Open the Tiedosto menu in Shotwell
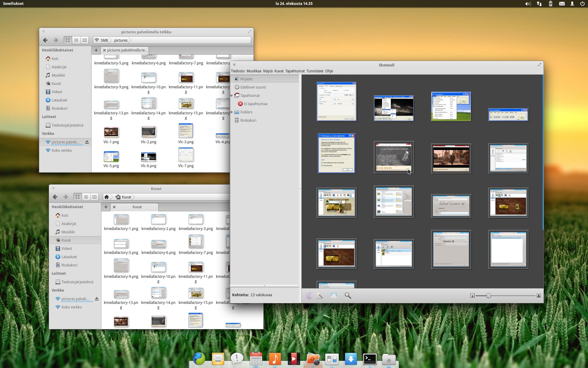This screenshot has height=368, width=588. (238, 71)
